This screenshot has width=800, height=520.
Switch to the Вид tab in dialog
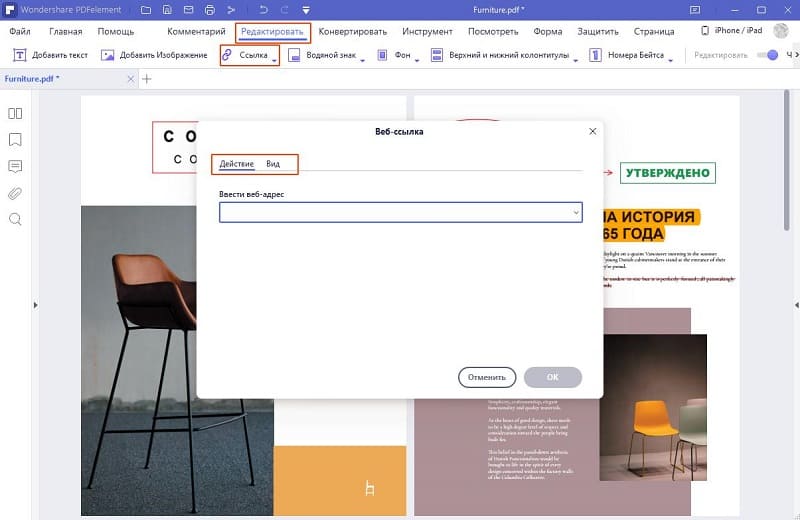click(273, 164)
